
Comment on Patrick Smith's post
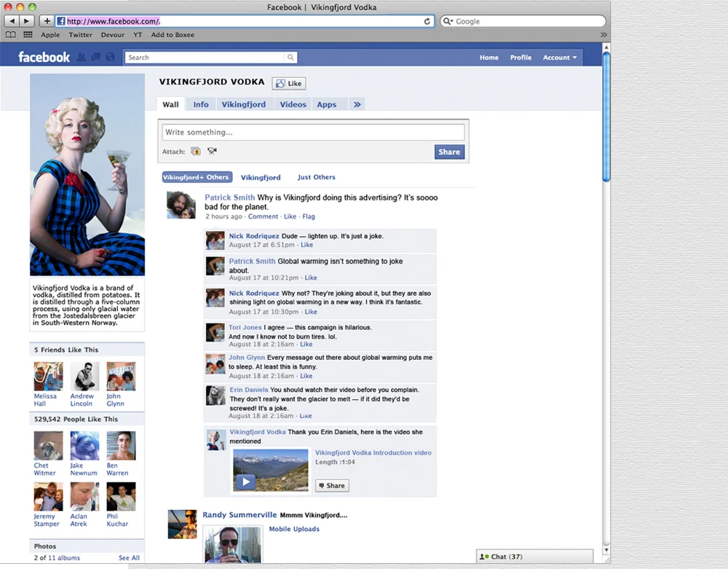click(x=263, y=216)
